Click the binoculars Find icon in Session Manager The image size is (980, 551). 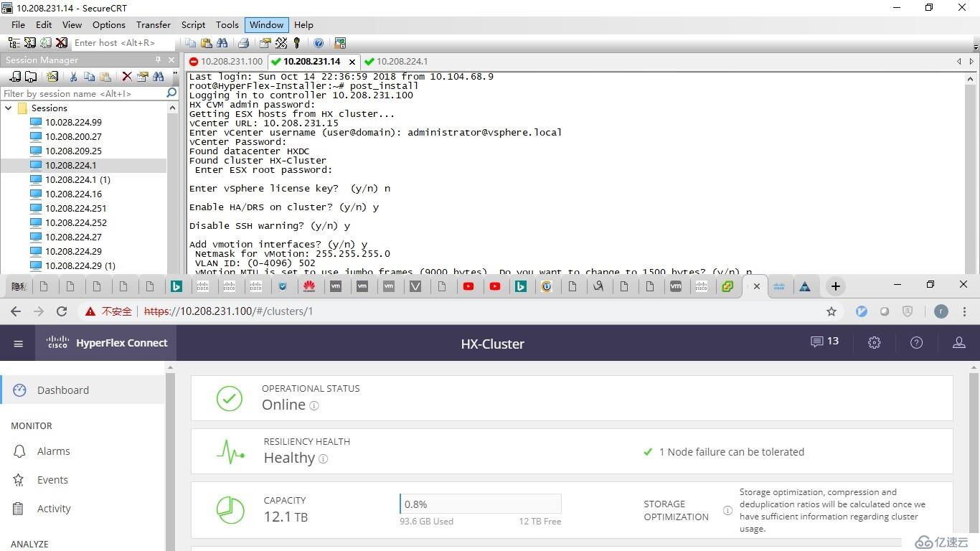(158, 76)
